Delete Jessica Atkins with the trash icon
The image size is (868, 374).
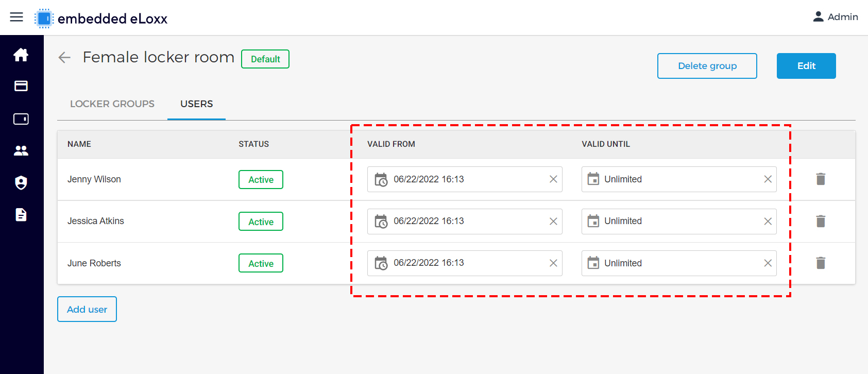[821, 221]
